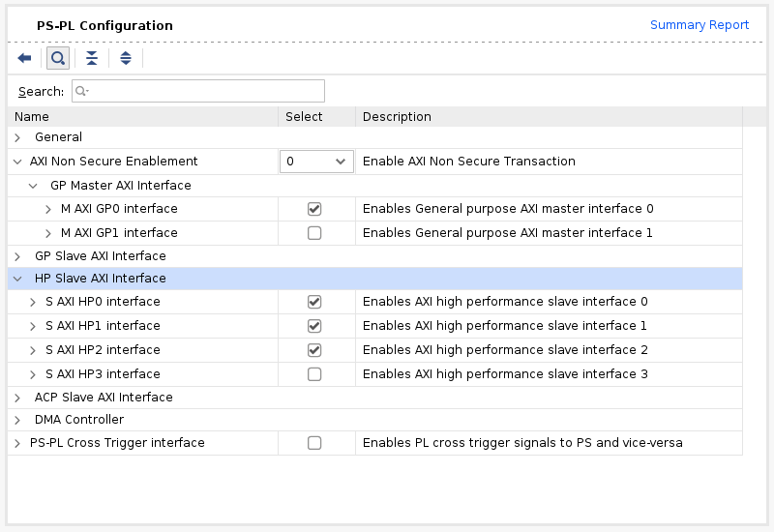Select GP Slave AXI Interface label
This screenshot has width=774, height=532.
coord(101,255)
